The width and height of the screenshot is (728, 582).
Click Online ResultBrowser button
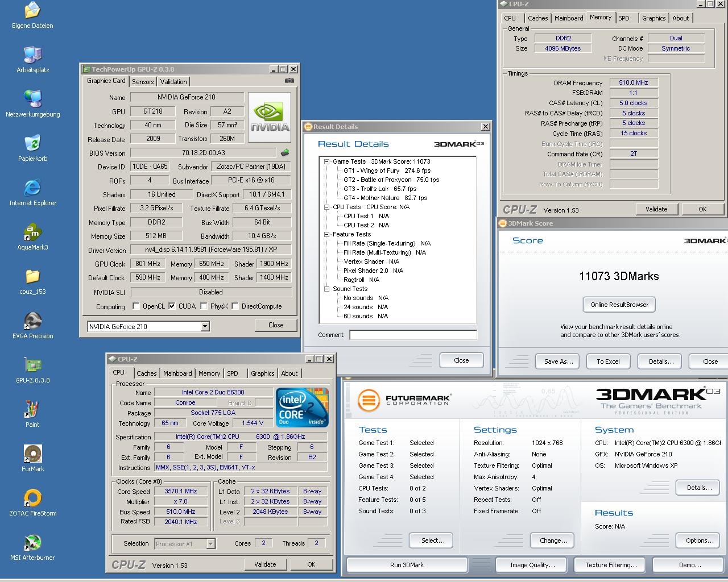619,305
